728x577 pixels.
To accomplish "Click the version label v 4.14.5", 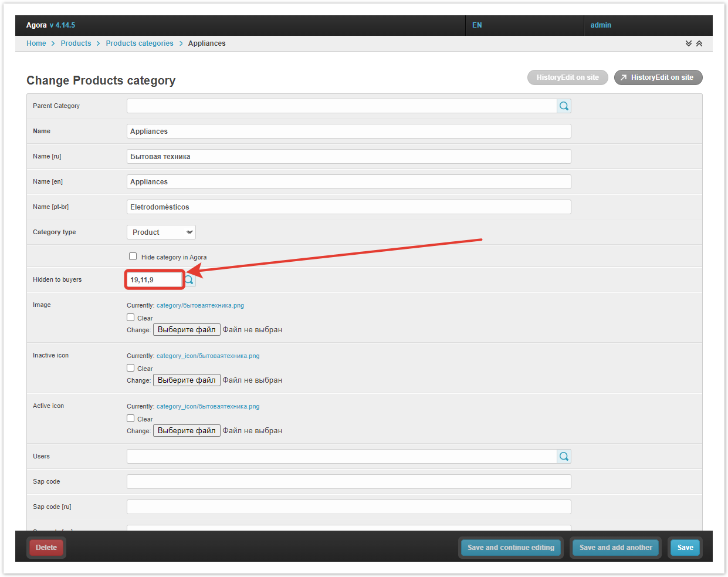I will click(x=62, y=25).
